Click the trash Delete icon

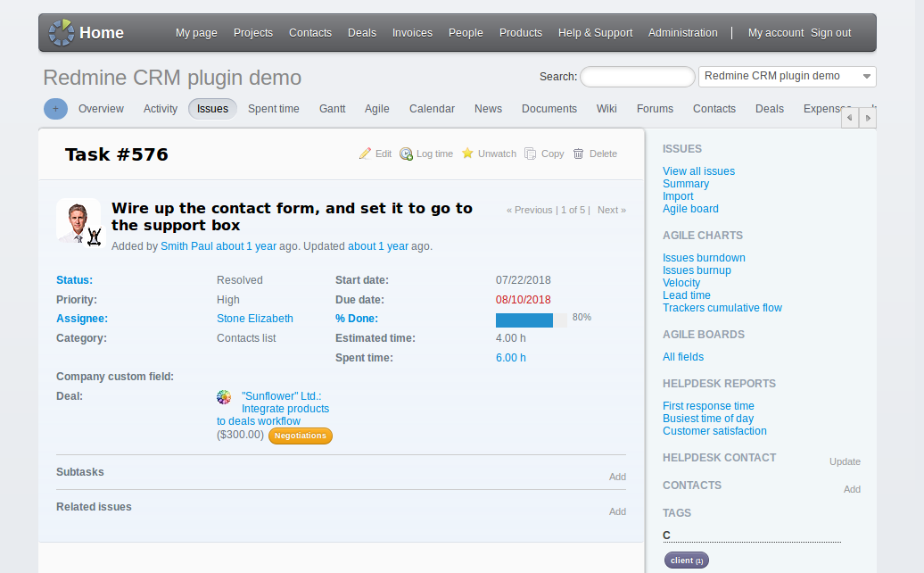tap(579, 154)
